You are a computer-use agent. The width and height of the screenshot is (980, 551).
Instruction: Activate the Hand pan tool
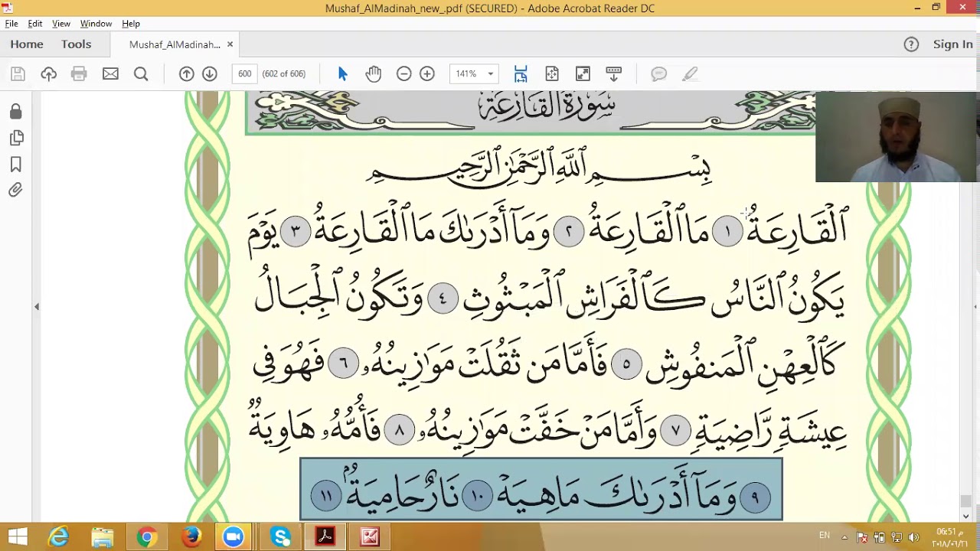(374, 73)
